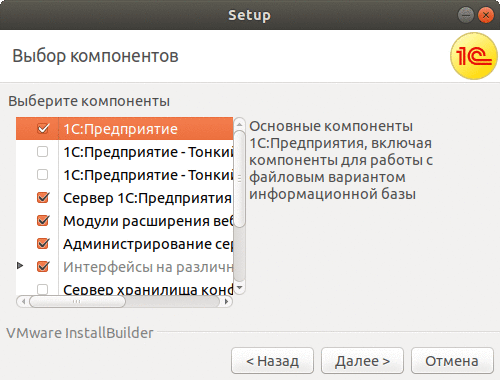Expand the Интерфейсы на различных языках tree node
The height and width of the screenshot is (380, 500).
point(20,266)
